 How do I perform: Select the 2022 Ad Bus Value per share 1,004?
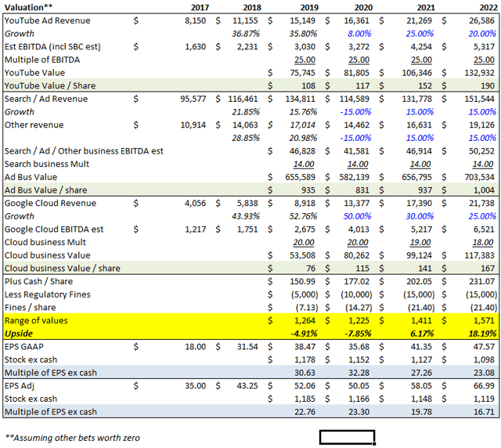(x=484, y=190)
